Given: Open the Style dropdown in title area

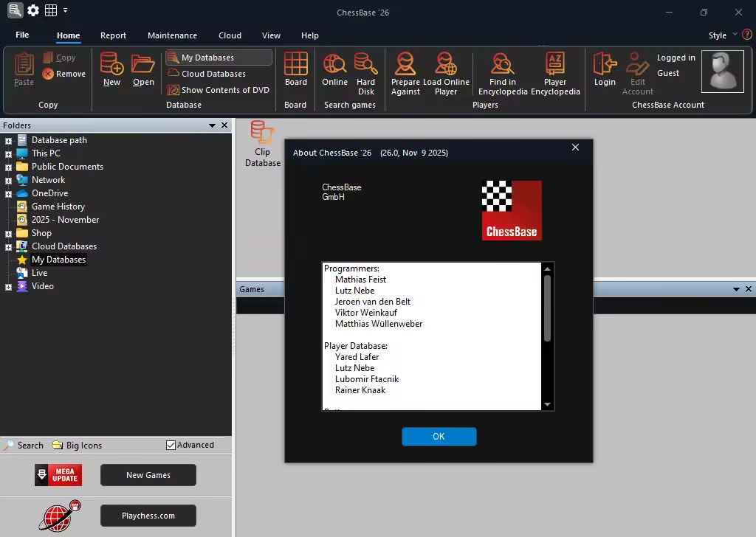Looking at the screenshot, I should pyautogui.click(x=721, y=35).
